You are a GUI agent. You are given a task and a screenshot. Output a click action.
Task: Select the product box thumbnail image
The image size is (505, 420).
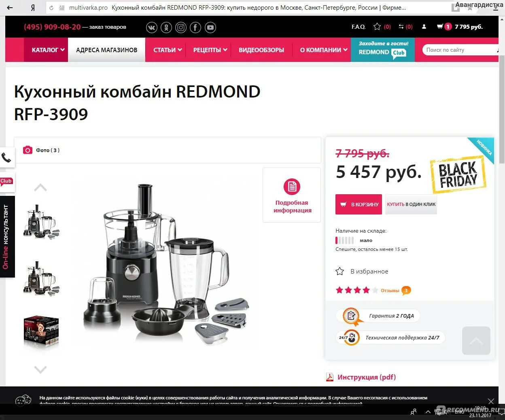point(41,332)
